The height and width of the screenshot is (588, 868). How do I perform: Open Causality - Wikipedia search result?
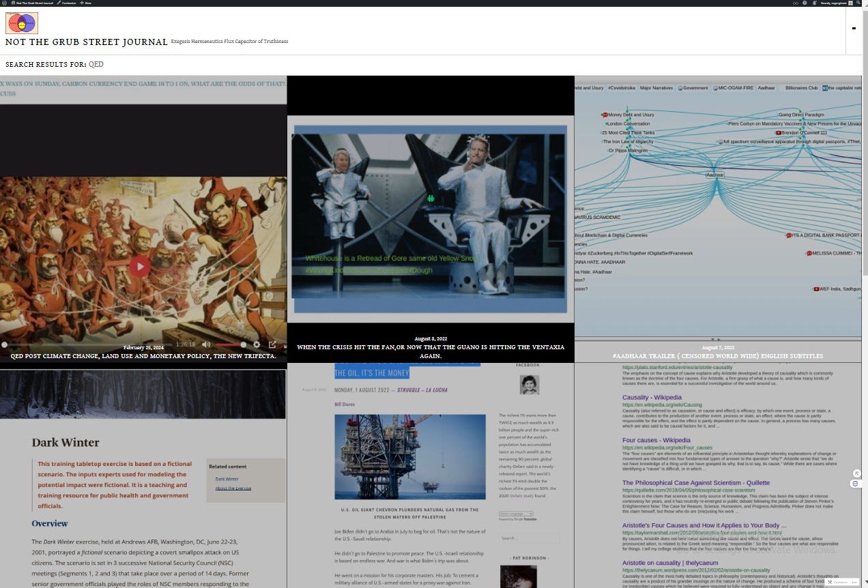(x=652, y=398)
